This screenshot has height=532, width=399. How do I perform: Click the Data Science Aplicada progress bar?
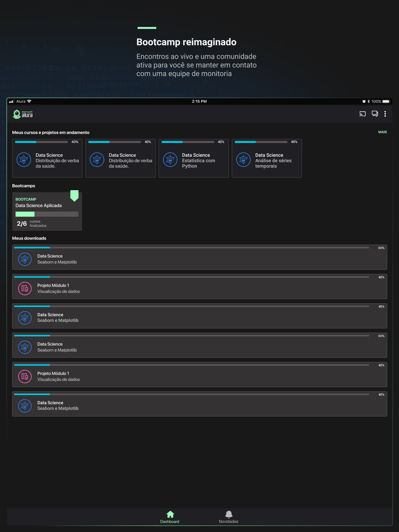pyautogui.click(x=47, y=214)
